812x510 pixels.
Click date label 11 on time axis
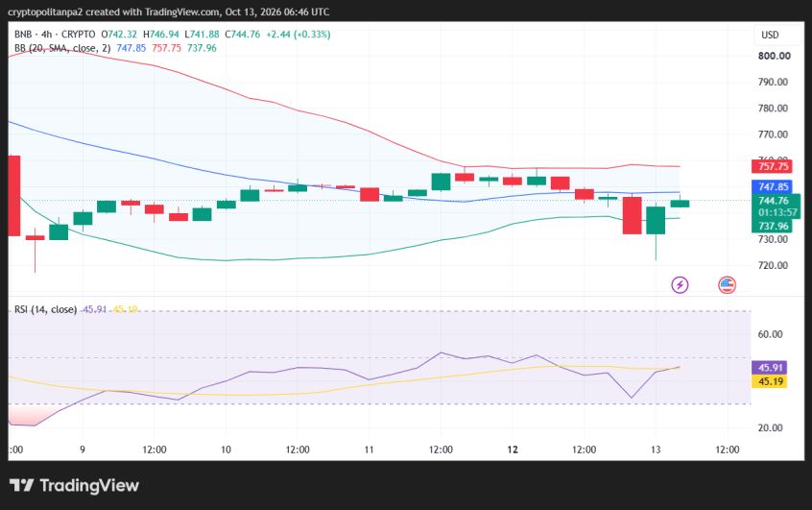coord(369,449)
